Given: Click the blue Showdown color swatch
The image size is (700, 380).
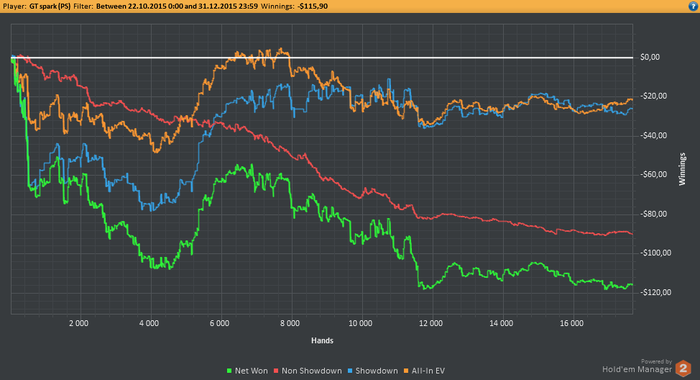Looking at the screenshot, I should pos(350,371).
